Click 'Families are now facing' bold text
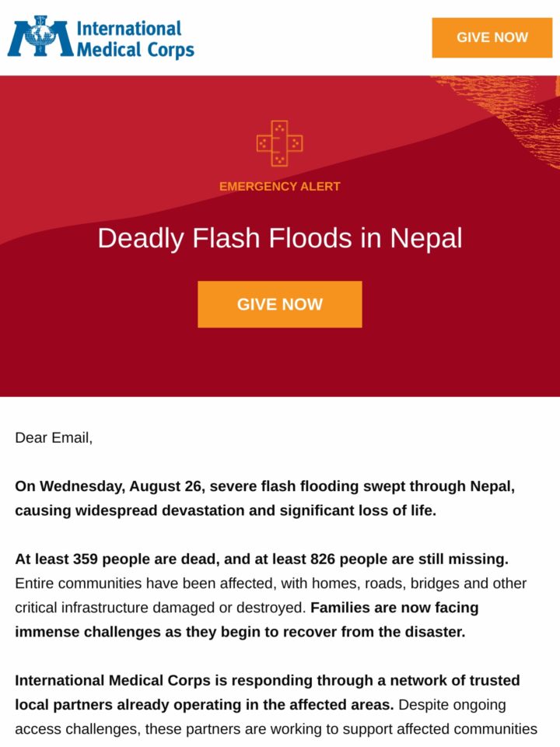Screen dimensions: 560x747 pos(394,608)
